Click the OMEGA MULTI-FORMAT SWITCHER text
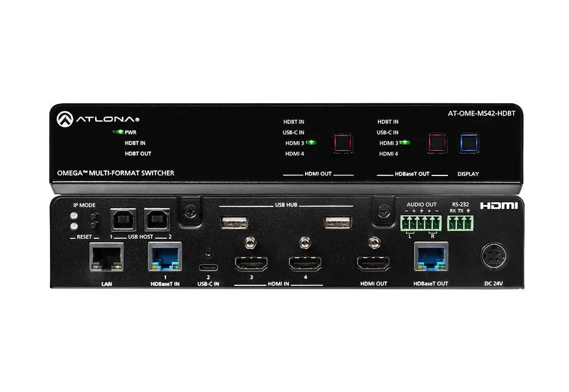The image size is (569, 392). pyautogui.click(x=116, y=173)
